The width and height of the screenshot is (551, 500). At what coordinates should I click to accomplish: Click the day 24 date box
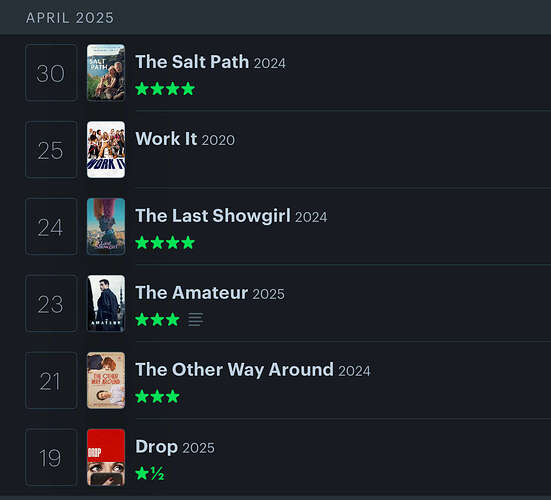(51, 226)
